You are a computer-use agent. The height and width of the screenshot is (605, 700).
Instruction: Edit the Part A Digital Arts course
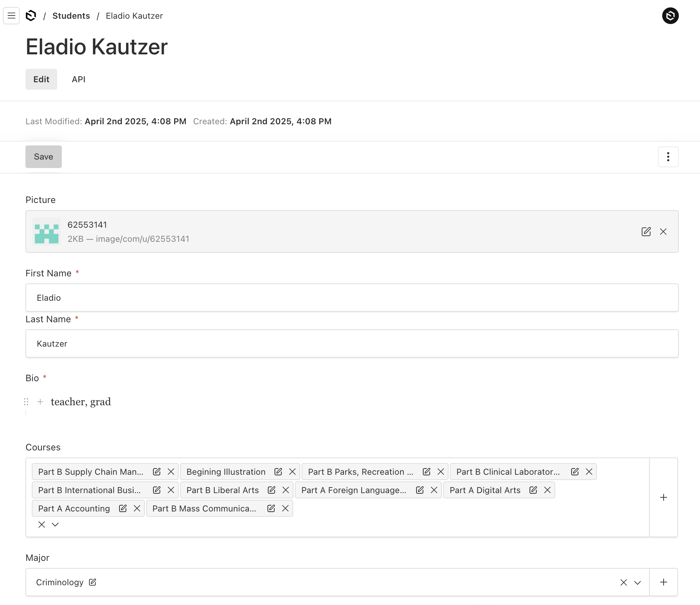(533, 490)
